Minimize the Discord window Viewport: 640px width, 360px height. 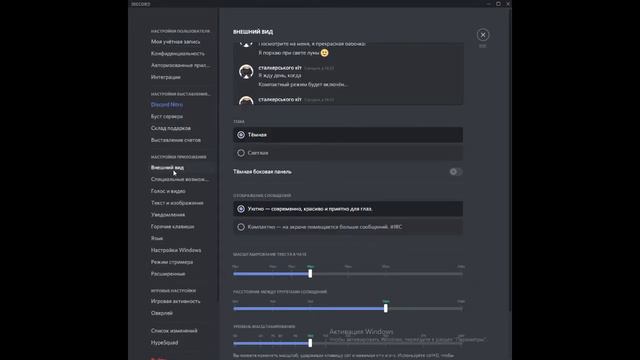coord(489,4)
